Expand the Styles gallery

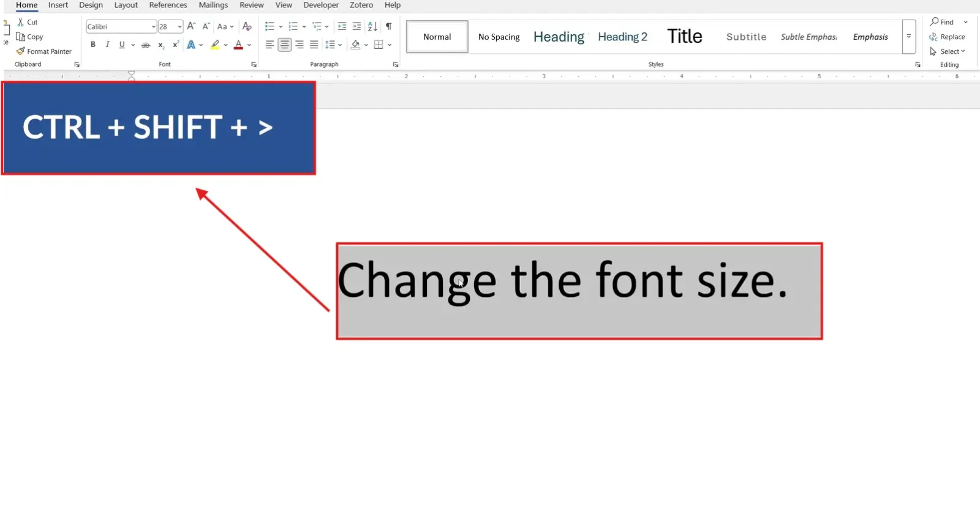point(909,37)
